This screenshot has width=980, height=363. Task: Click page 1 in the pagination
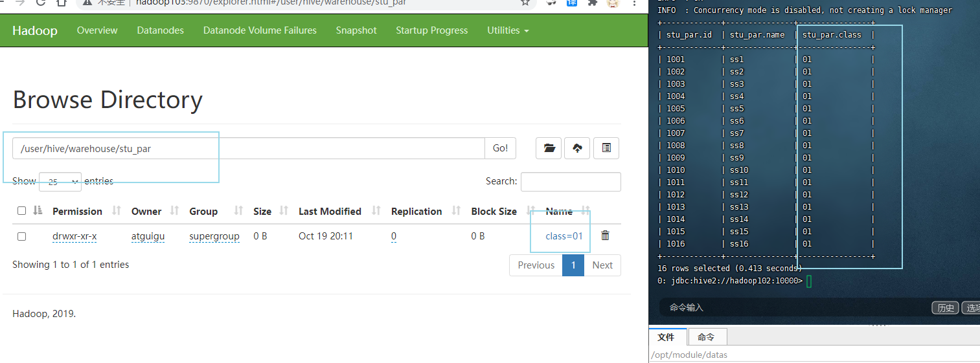[573, 265]
